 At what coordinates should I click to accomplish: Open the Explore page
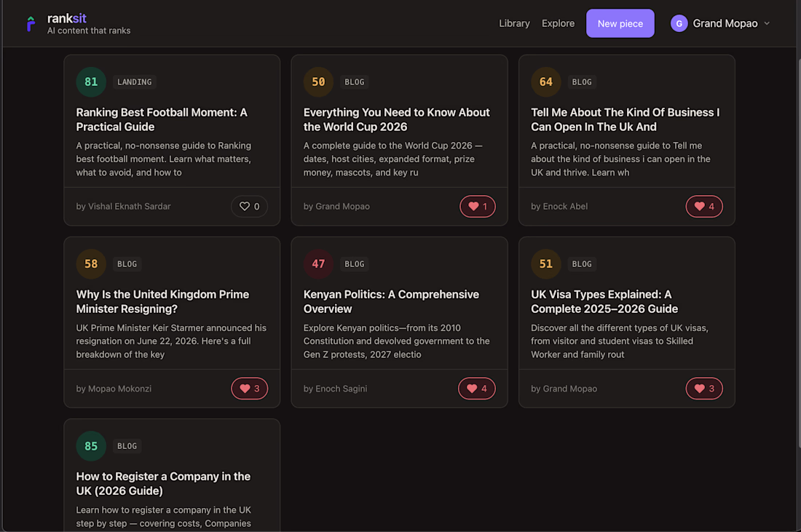click(558, 23)
